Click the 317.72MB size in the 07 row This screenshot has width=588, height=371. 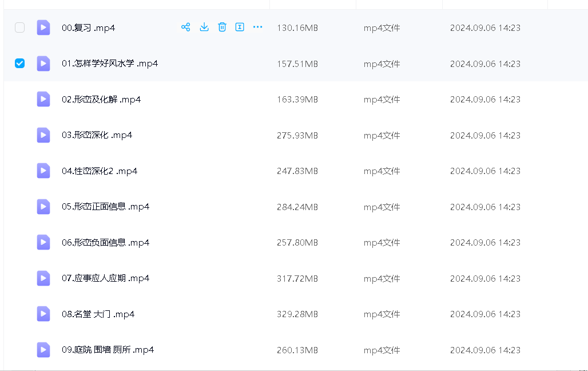click(x=297, y=278)
